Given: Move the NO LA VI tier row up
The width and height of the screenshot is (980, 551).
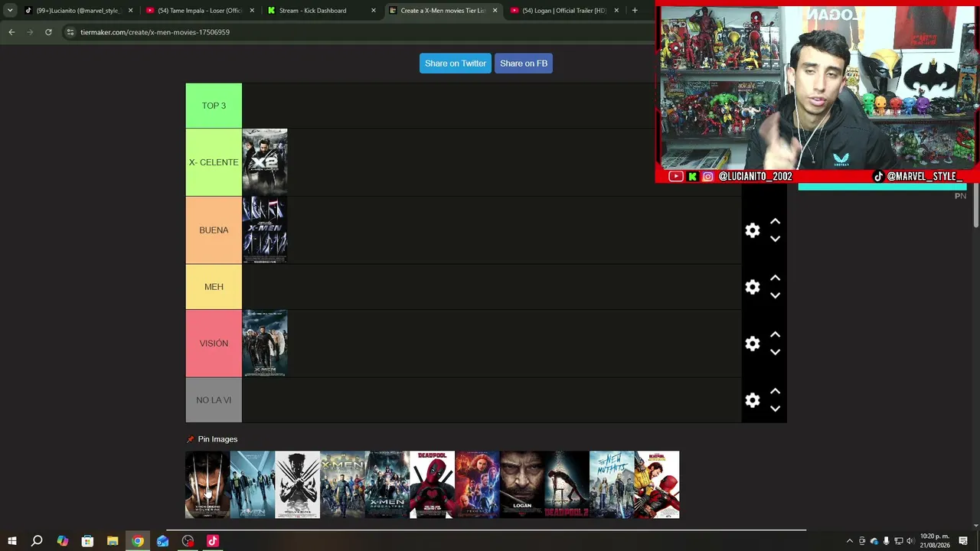Looking at the screenshot, I should coord(775,391).
